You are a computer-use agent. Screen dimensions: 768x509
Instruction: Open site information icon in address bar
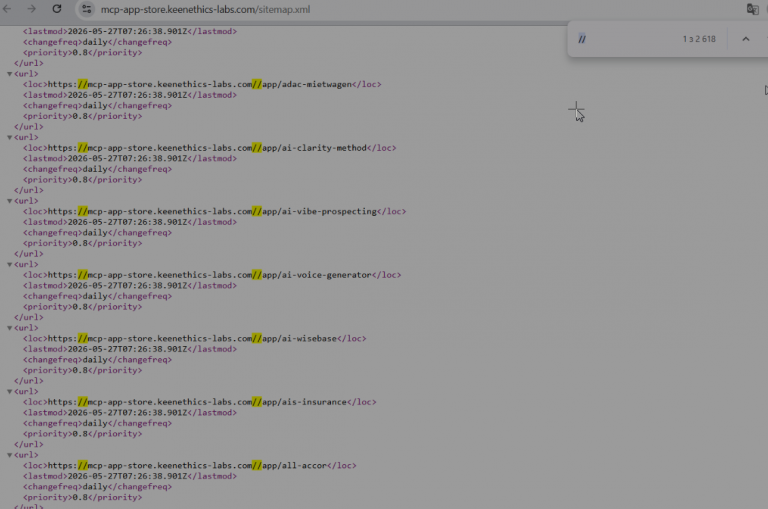[86, 9]
